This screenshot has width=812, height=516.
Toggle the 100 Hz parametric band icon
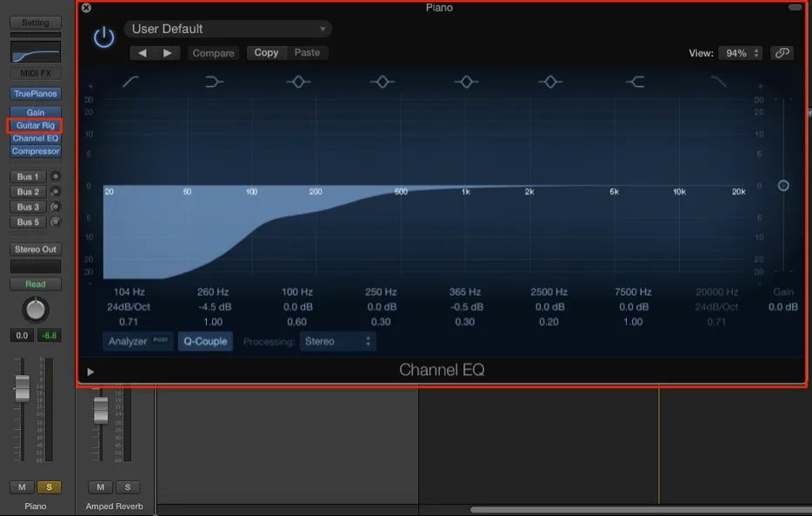(298, 81)
